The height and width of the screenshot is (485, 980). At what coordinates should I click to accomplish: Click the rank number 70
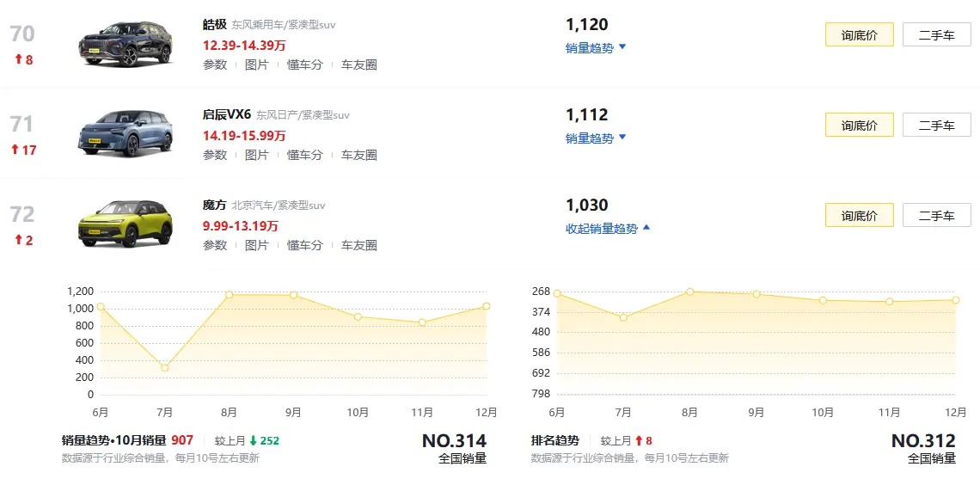coord(21,34)
